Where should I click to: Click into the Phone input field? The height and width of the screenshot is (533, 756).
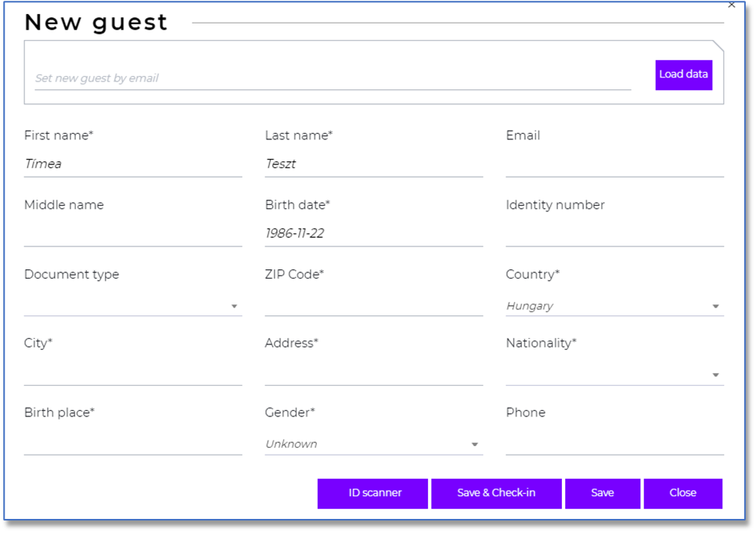pos(614,443)
